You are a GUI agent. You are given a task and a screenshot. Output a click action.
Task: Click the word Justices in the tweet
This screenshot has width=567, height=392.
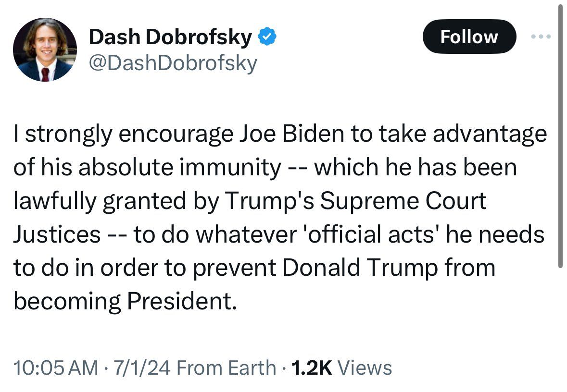(57, 234)
